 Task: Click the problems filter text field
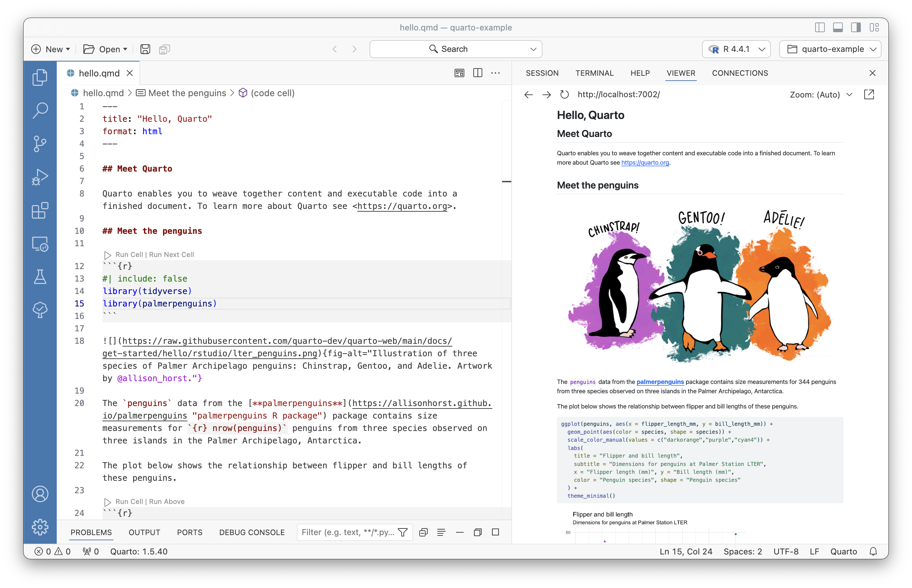tap(348, 532)
